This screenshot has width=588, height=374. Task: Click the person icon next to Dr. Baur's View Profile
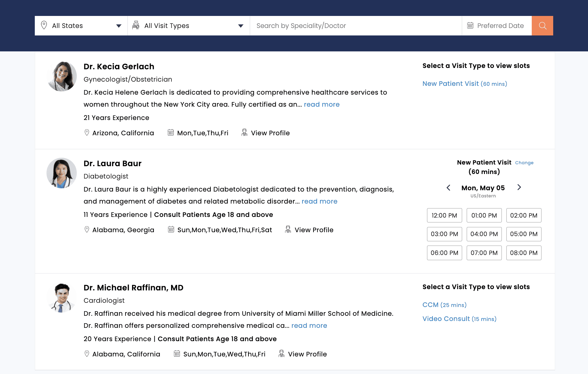click(287, 229)
